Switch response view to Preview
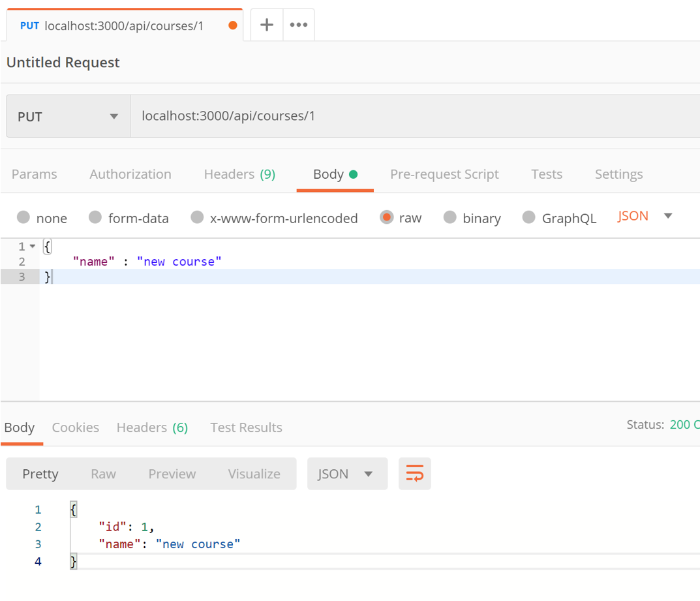This screenshot has width=700, height=601. [x=172, y=474]
